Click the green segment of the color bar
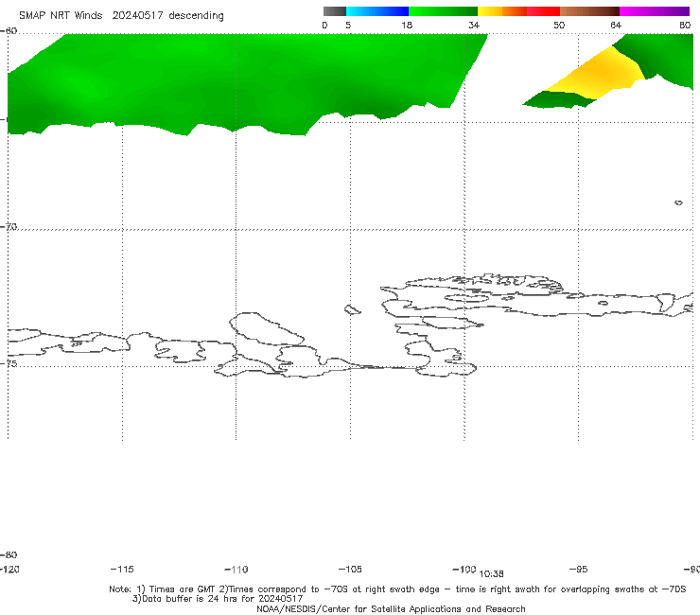 [443, 11]
